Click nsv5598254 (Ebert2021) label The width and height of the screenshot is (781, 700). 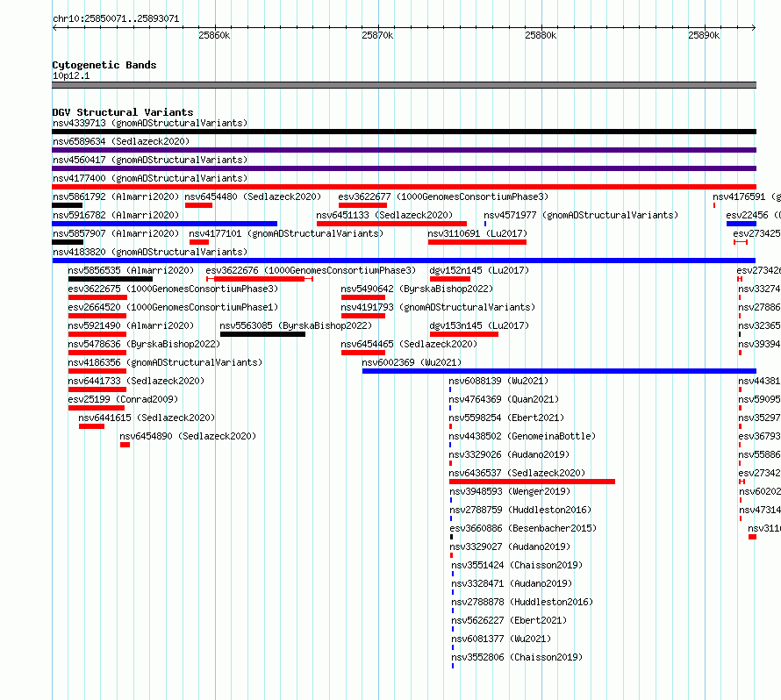point(506,418)
